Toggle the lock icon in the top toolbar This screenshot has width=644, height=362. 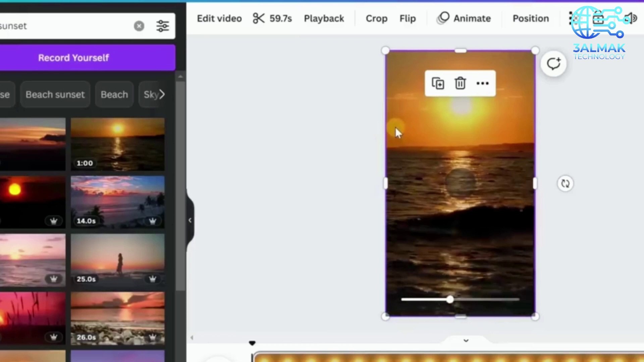point(599,18)
